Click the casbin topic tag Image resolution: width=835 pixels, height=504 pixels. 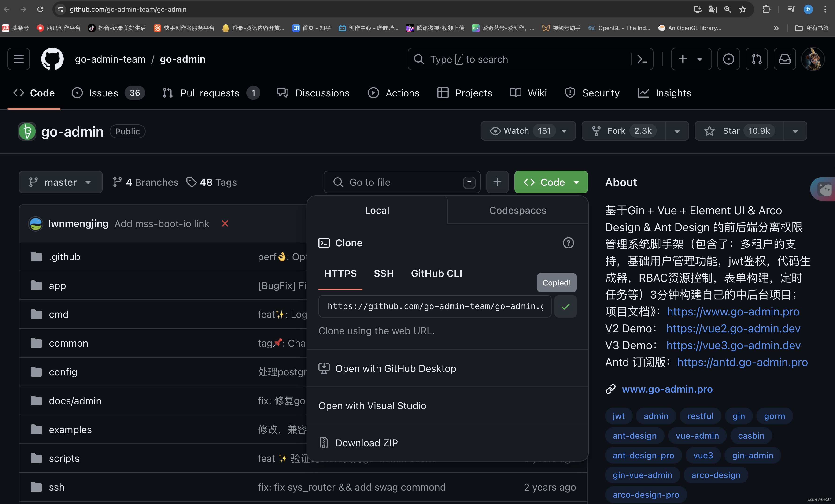(x=751, y=436)
